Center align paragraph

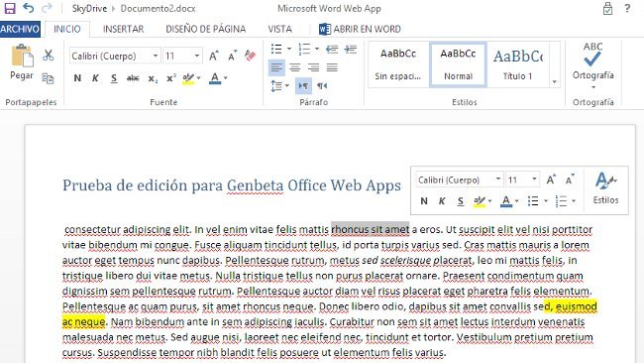tap(295, 67)
